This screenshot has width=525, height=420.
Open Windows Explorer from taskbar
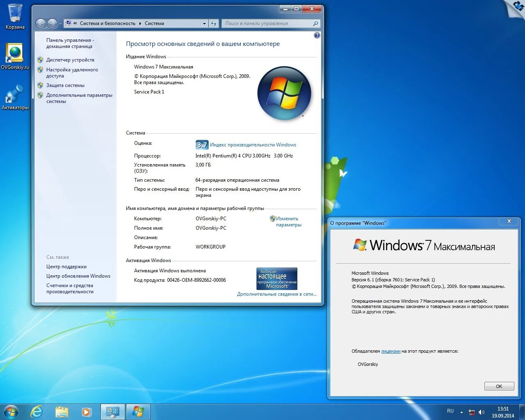[62, 412]
